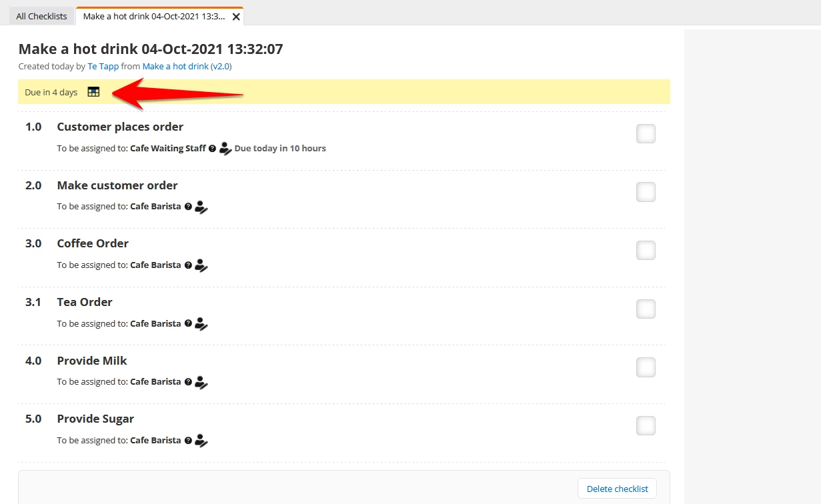Open the person icon on Coffee Order
The height and width of the screenshot is (504, 821).
(201, 265)
